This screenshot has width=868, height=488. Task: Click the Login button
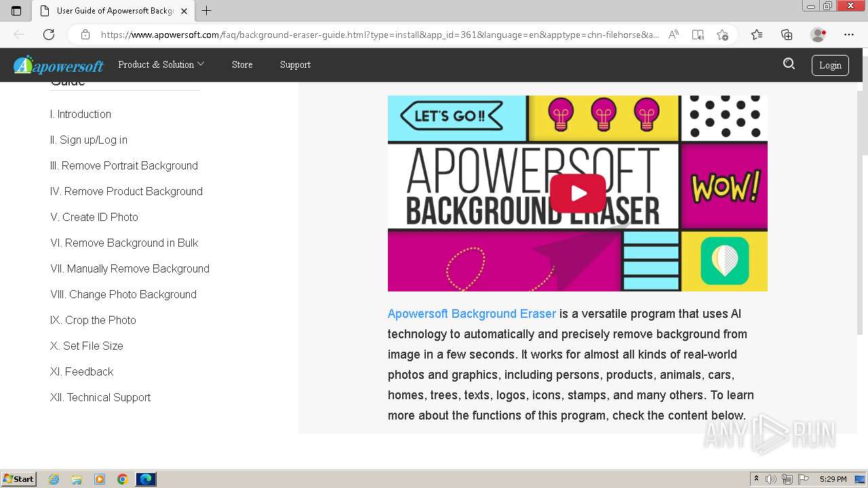[830, 65]
